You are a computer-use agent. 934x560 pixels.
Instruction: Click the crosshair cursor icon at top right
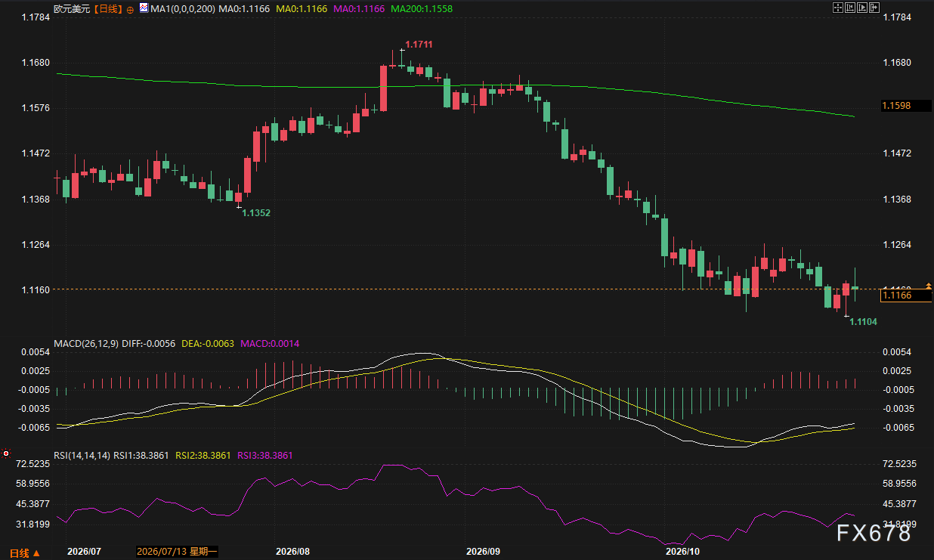(x=837, y=8)
